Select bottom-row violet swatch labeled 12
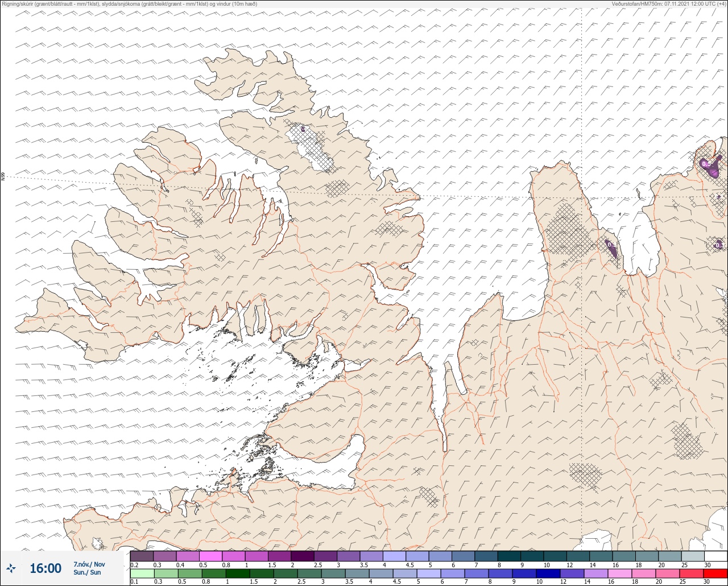 point(572,573)
